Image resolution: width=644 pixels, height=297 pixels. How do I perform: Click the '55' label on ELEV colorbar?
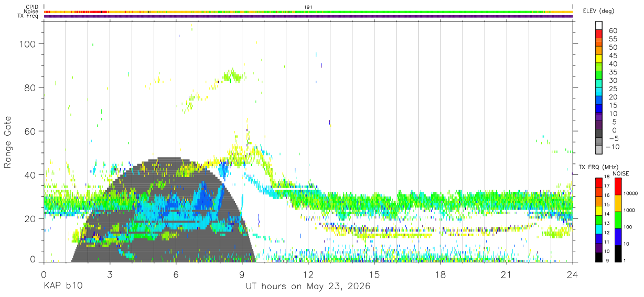tap(613, 39)
